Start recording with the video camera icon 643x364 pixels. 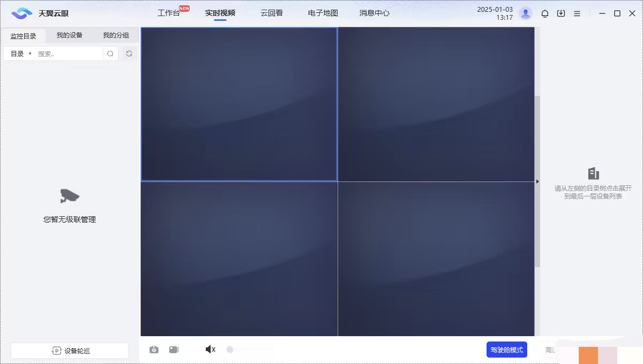coord(174,349)
